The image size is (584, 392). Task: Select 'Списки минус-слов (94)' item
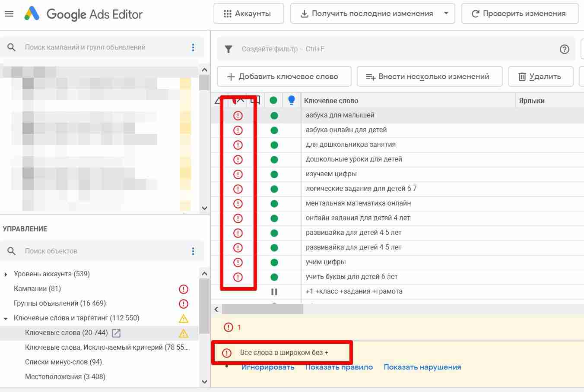tap(63, 362)
